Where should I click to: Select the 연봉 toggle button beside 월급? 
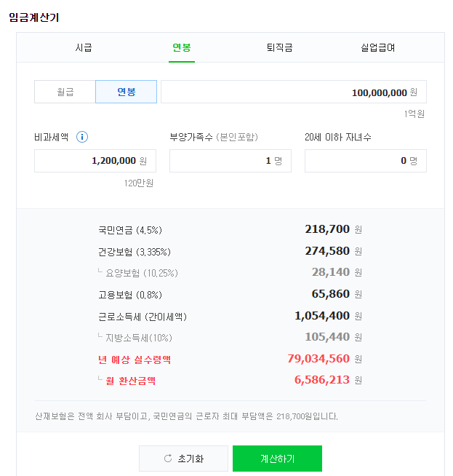tap(126, 92)
